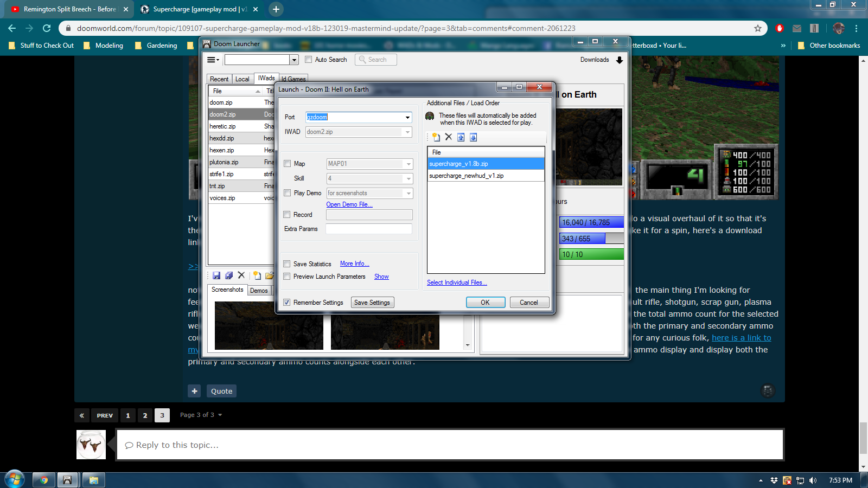Click the Downloads arrow icon in Doom Launcher

(x=620, y=60)
